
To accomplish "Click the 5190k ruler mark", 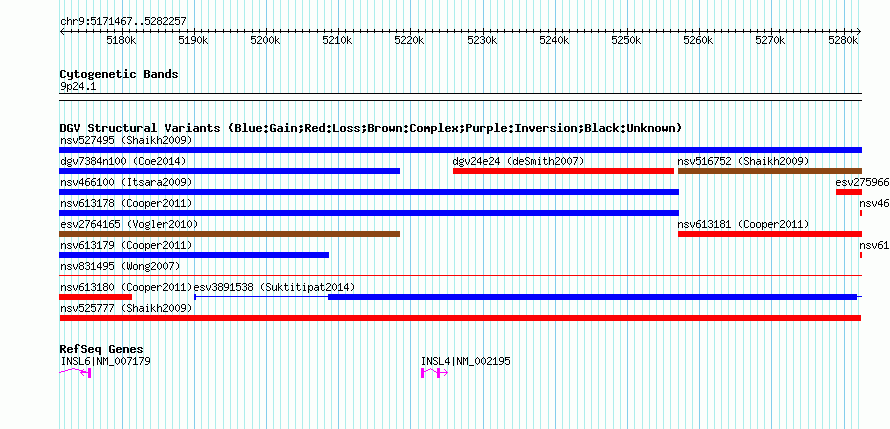I will pos(194,41).
